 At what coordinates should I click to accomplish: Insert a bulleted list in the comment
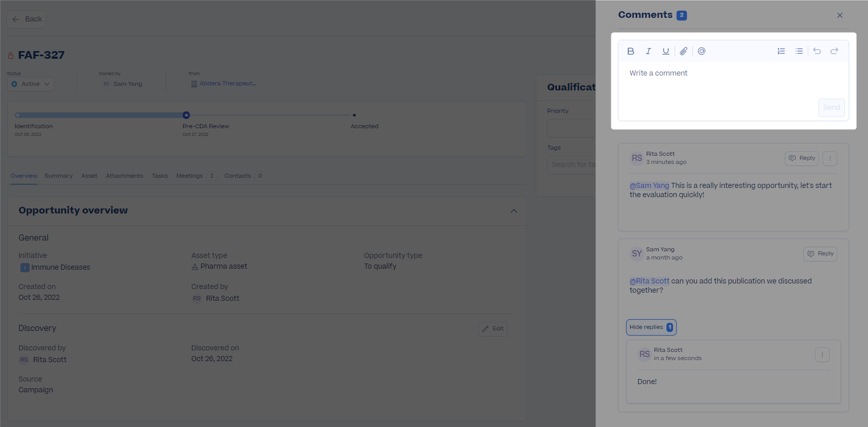(x=799, y=51)
